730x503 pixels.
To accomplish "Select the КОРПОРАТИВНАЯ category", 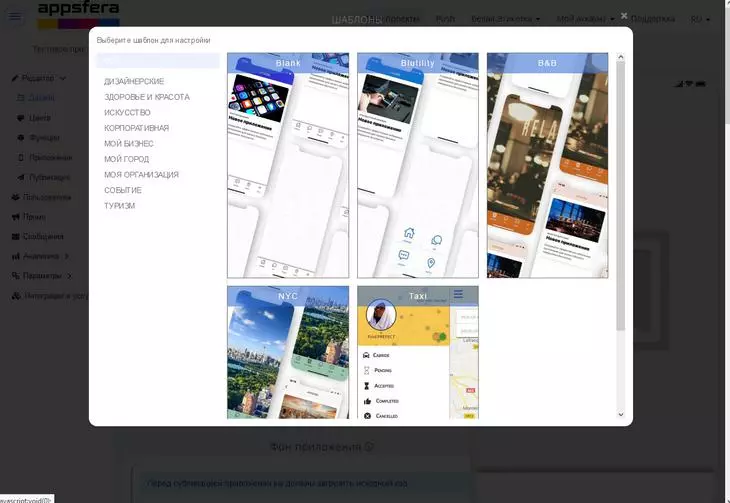I will 136,128.
